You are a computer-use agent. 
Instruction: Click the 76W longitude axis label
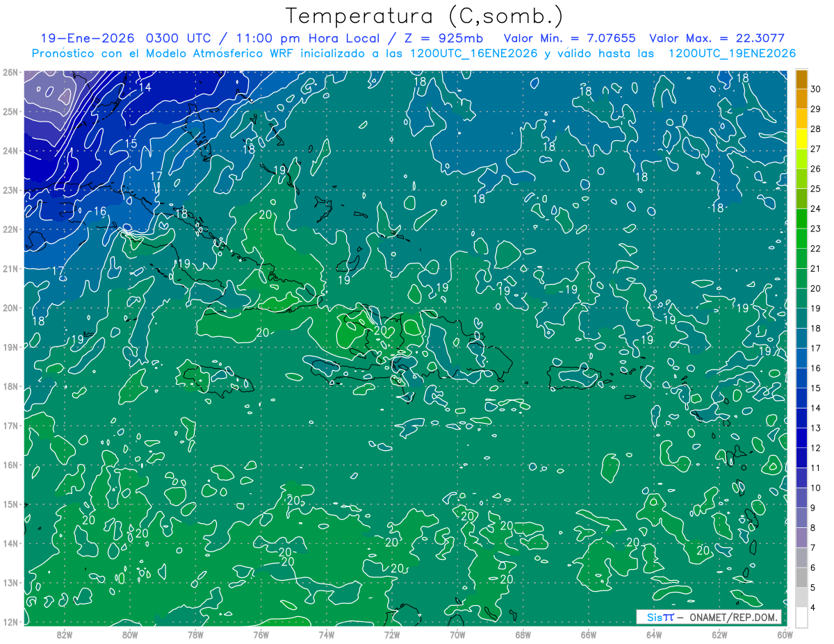pyautogui.click(x=261, y=634)
